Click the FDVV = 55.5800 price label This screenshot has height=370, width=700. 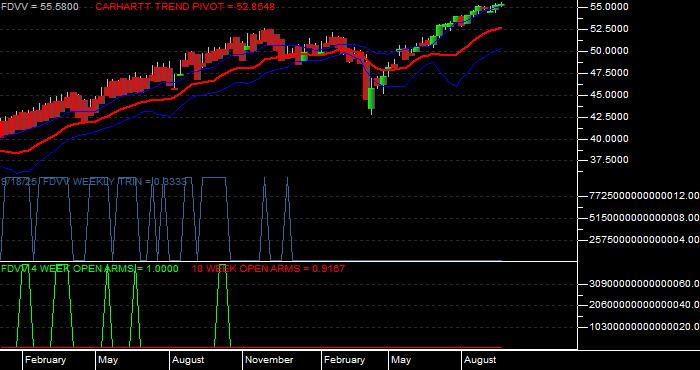tap(39, 7)
